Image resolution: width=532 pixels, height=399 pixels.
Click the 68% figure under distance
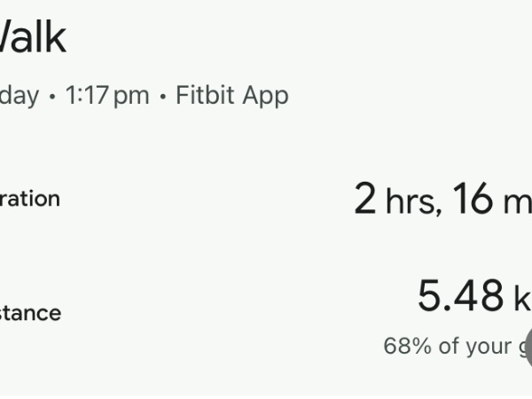click(x=407, y=346)
